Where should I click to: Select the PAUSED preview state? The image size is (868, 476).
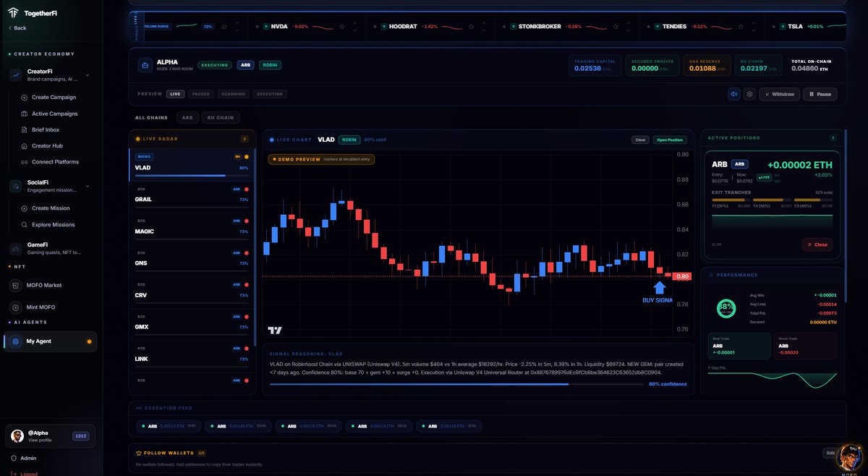point(200,94)
